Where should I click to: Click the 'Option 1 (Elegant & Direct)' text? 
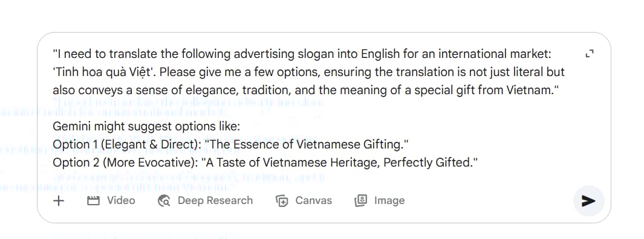pyautogui.click(x=125, y=145)
